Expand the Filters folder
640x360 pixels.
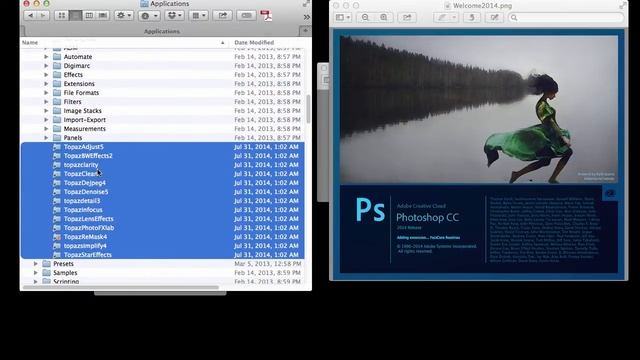(x=46, y=102)
